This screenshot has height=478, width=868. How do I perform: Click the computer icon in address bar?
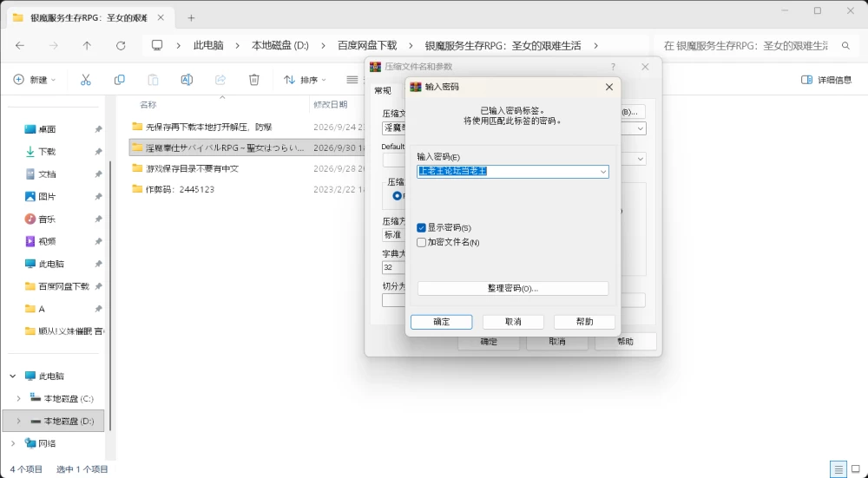click(x=157, y=45)
